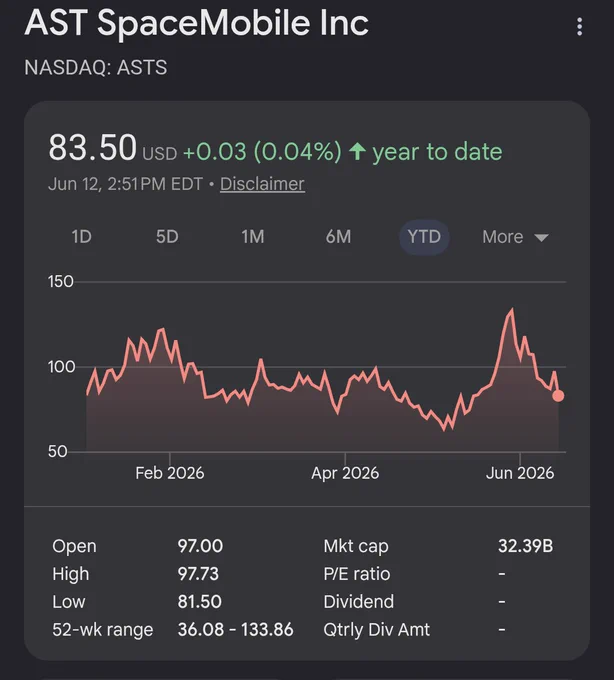The image size is (614, 680).
Task: Open the Disclaimer link
Action: 262,184
